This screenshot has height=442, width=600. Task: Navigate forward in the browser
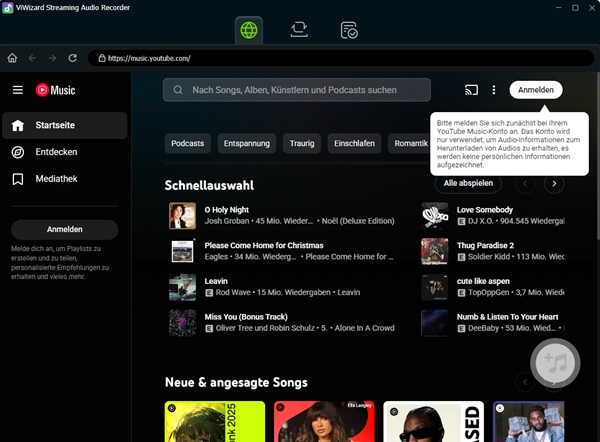[x=52, y=58]
